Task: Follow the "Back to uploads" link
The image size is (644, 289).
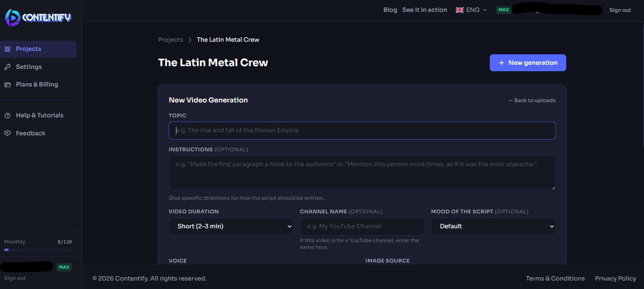Action: pos(531,100)
